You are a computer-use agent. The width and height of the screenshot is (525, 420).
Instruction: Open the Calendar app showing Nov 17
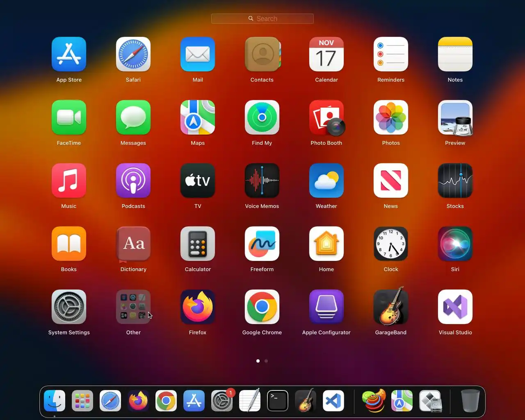tap(326, 54)
